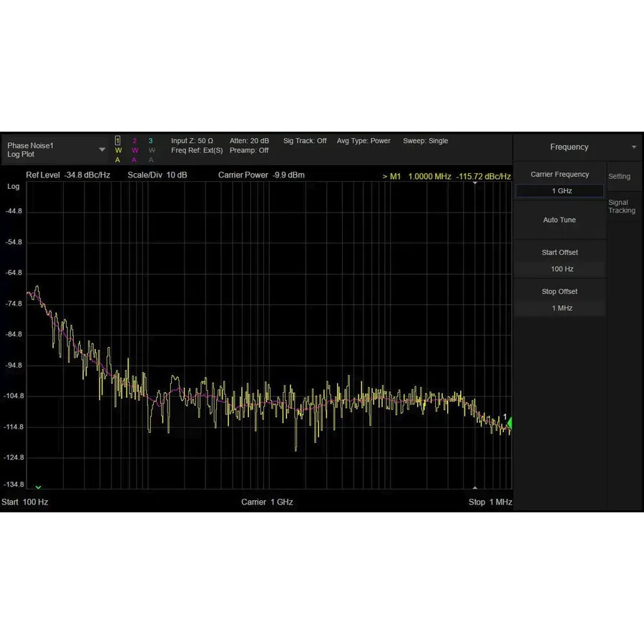The height and width of the screenshot is (644, 644).
Task: Select trace 1 indicator
Action: (x=117, y=140)
